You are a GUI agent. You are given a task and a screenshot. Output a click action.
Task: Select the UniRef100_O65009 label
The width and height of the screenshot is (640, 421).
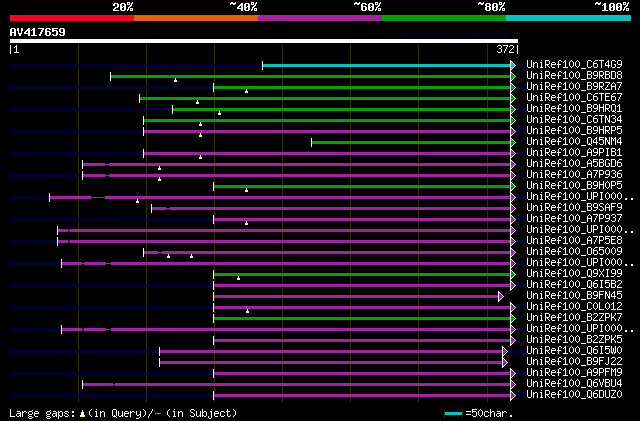574,252
